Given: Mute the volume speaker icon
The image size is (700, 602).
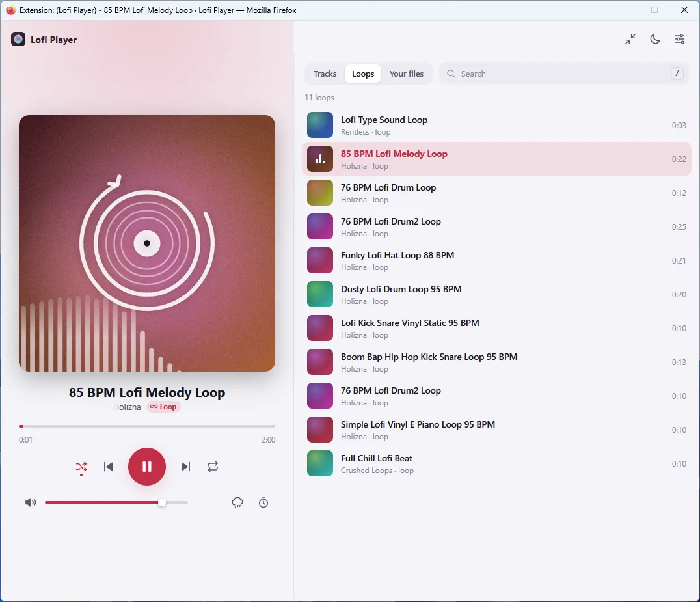Looking at the screenshot, I should coord(31,503).
